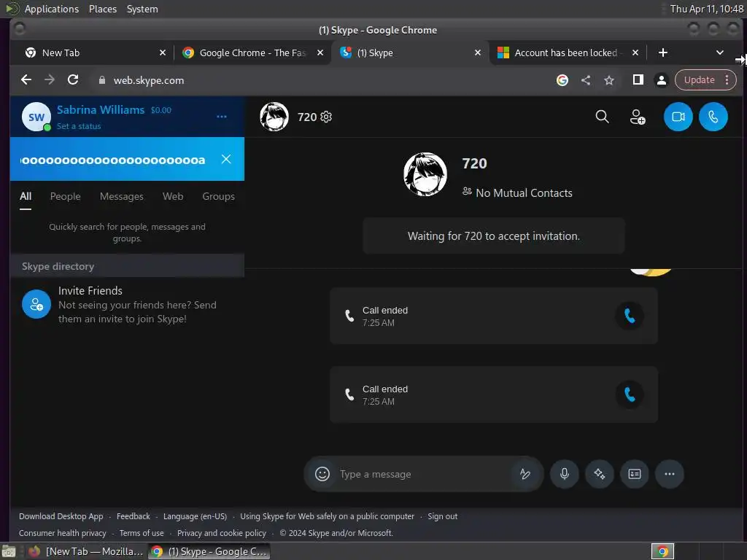Viewport: 747px width, 560px height.
Task: Click the Invite Friends row title
Action: (90, 290)
